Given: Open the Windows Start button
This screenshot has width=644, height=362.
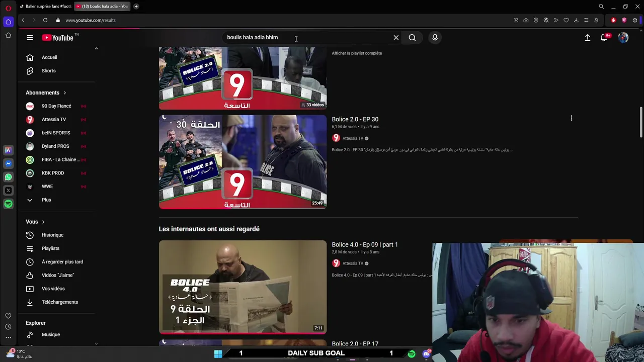Looking at the screenshot, I should pyautogui.click(x=218, y=354).
